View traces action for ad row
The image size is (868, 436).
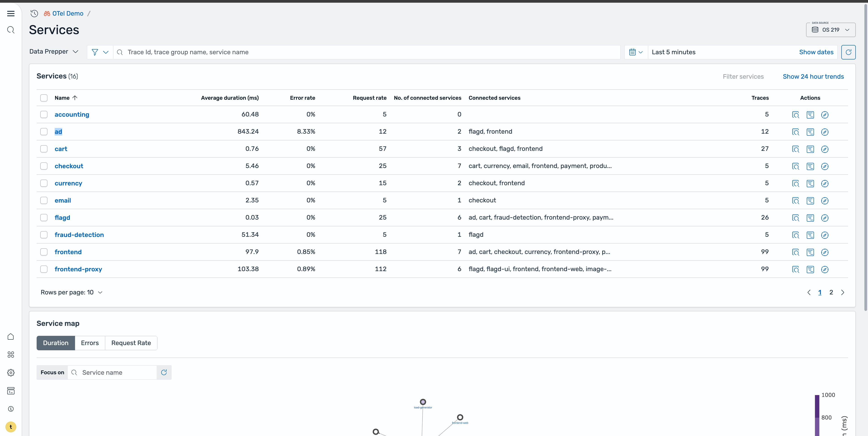796,132
